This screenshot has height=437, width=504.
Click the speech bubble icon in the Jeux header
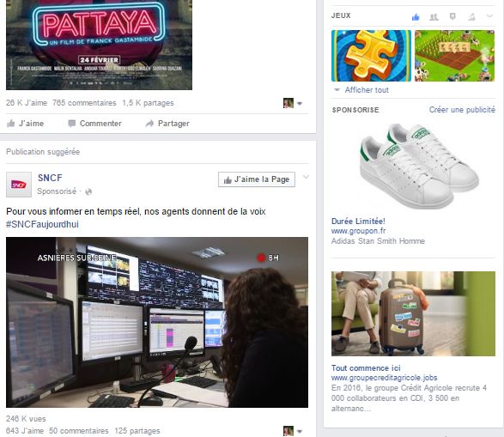pos(452,16)
